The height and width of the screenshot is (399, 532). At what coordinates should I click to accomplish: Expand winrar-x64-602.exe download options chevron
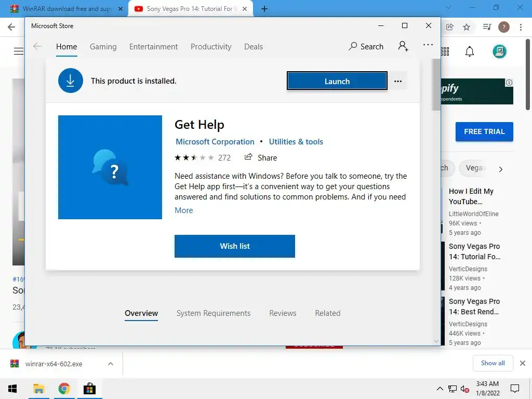point(110,364)
